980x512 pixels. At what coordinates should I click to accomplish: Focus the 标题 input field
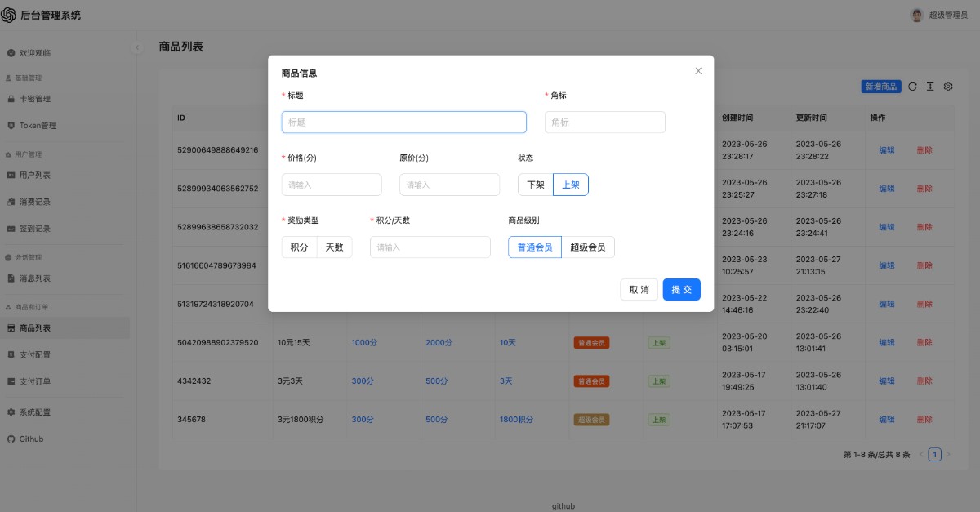click(403, 122)
